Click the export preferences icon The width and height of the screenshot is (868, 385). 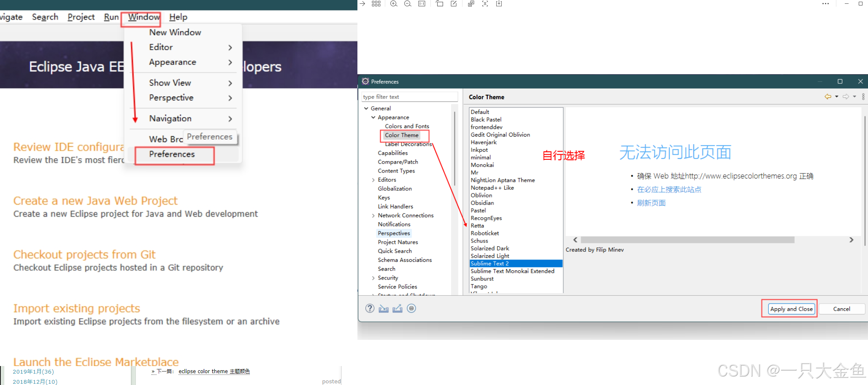pyautogui.click(x=397, y=309)
